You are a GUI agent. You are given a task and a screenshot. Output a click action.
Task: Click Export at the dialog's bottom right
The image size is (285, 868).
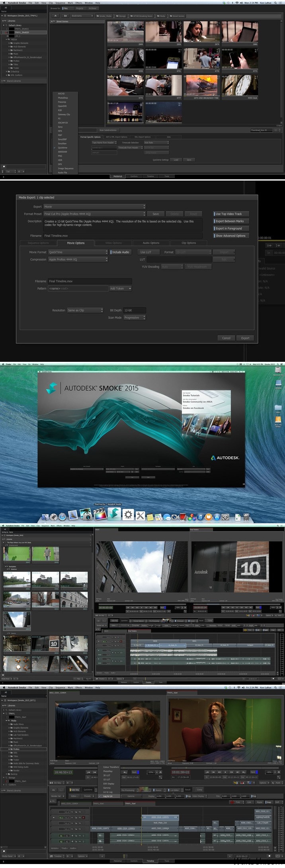(245, 338)
